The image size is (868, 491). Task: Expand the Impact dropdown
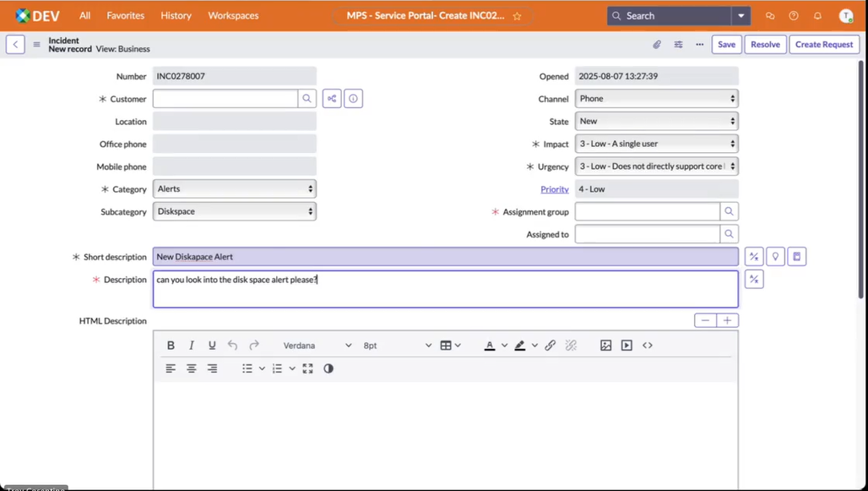[x=655, y=144]
